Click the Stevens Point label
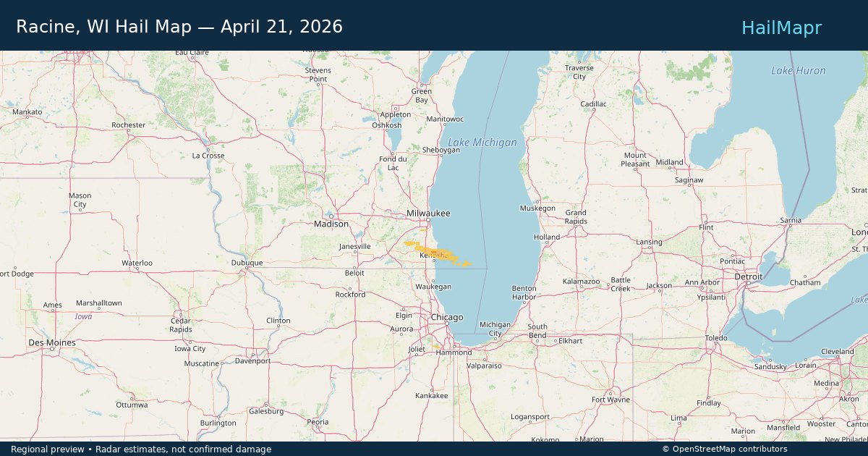Screen dimensions: 868x456 tap(318, 75)
